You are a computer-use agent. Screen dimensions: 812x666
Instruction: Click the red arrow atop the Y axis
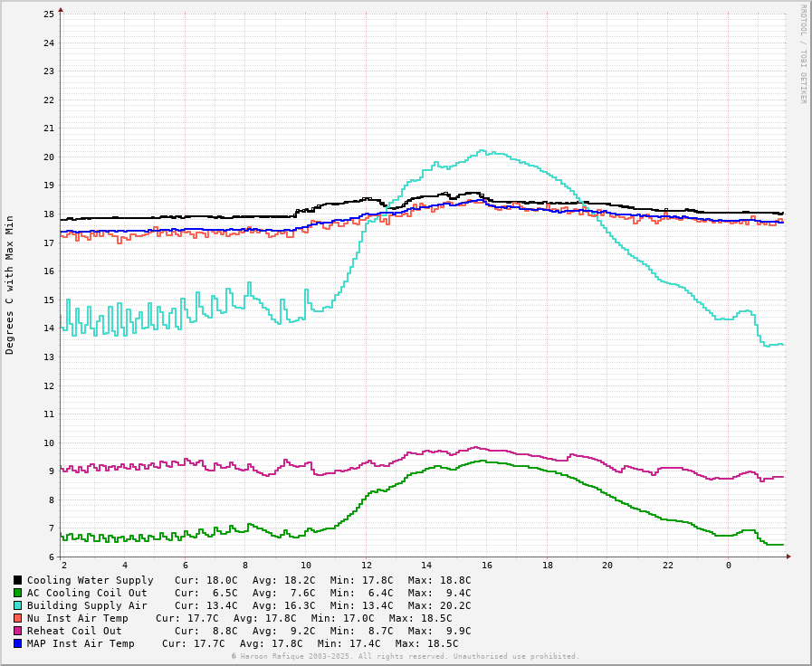[61, 10]
